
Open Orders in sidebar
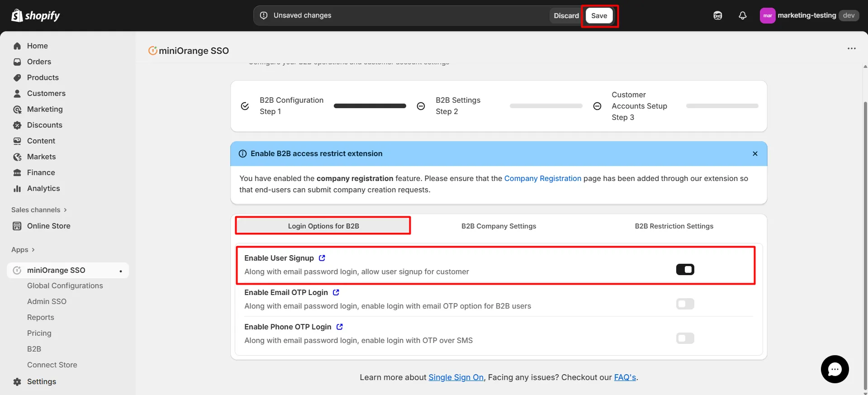(x=39, y=62)
